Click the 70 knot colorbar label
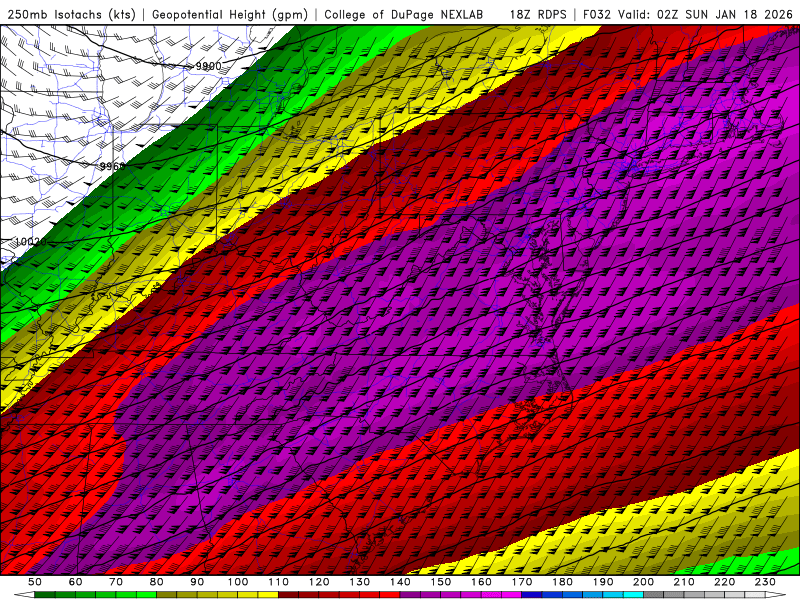 [x=116, y=582]
